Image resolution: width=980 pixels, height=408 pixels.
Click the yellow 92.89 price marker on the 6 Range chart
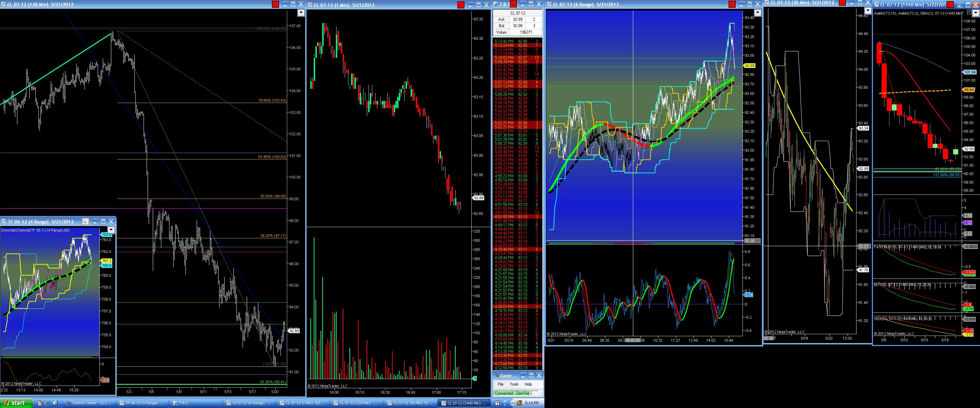point(750,65)
